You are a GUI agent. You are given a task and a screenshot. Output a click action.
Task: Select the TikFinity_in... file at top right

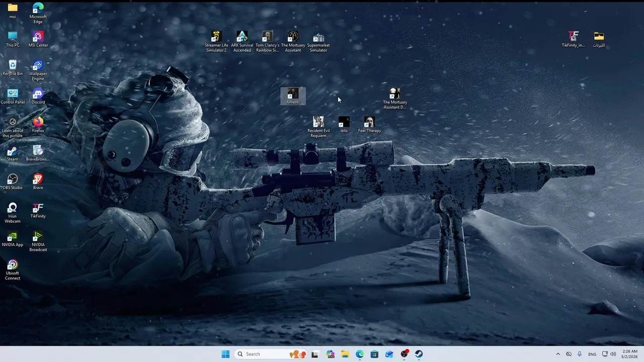click(574, 39)
